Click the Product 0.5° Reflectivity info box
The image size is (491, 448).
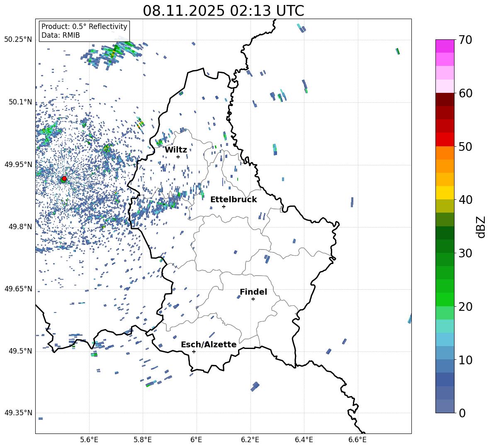pyautogui.click(x=84, y=31)
